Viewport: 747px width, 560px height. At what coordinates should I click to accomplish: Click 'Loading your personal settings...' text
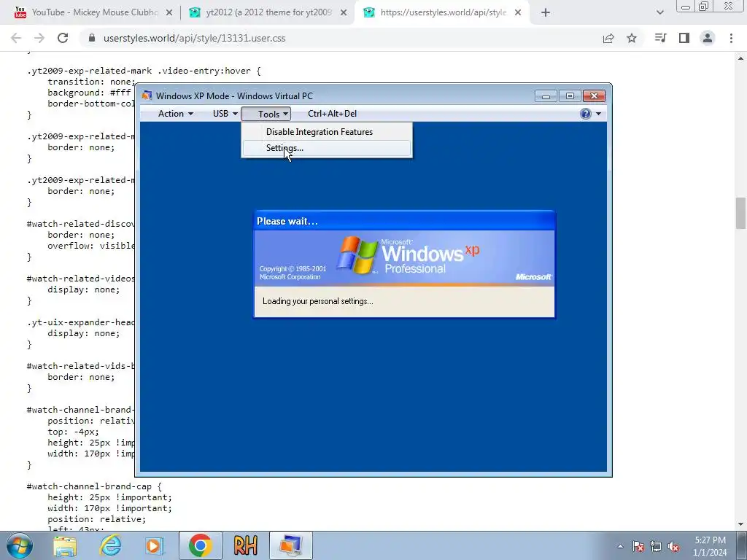(318, 301)
